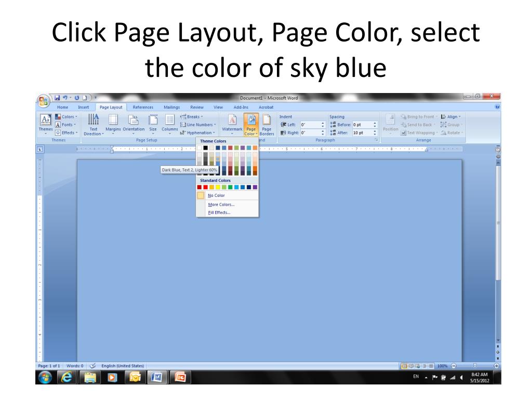This screenshot has height=399, width=532.
Task: Select black theme color swatch
Action: tap(205, 148)
